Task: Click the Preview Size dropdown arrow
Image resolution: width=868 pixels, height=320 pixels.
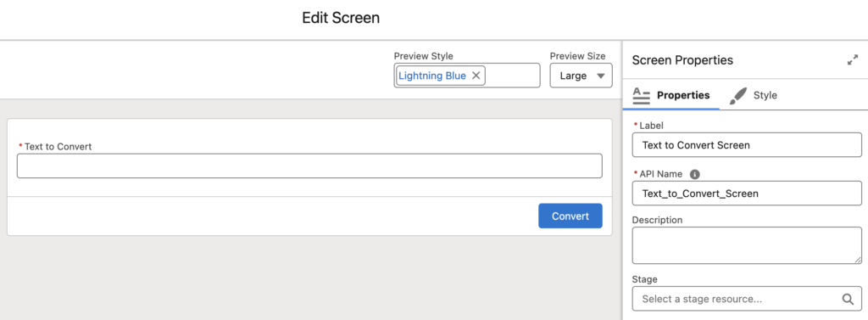Action: click(601, 76)
